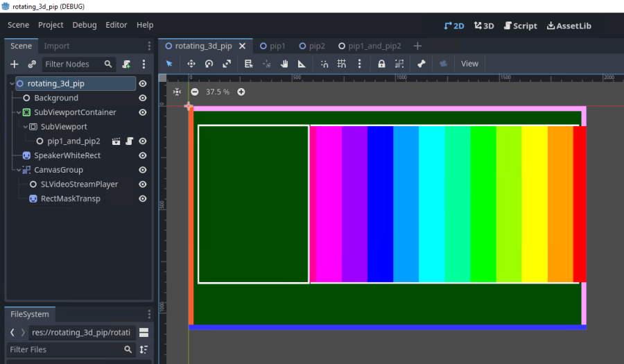Center the view with the canvas icon
This screenshot has width=624, height=364.
(x=177, y=92)
